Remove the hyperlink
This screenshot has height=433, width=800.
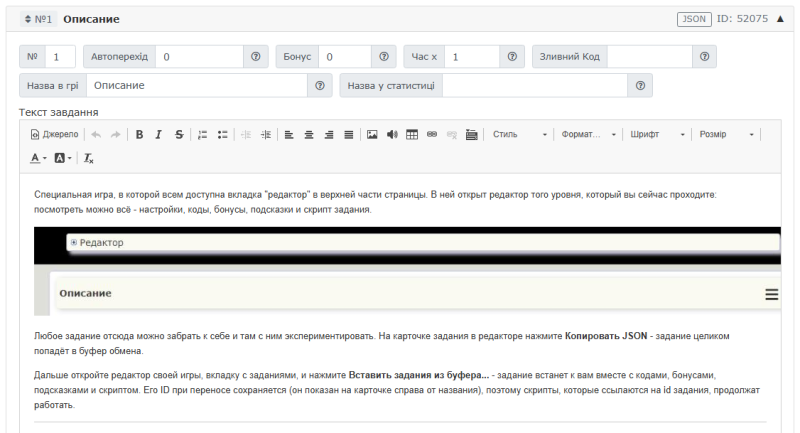[x=452, y=135]
